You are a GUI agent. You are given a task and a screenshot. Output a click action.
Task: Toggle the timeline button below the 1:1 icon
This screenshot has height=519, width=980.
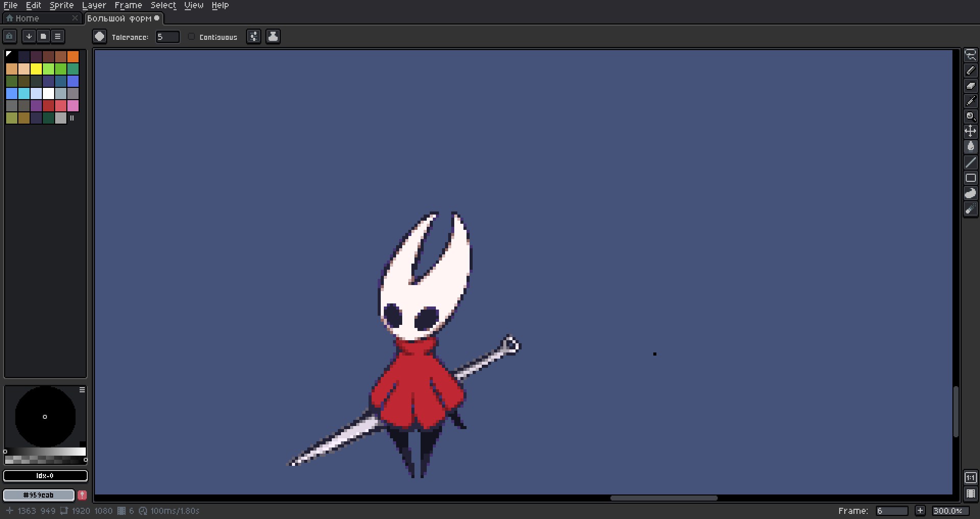(x=970, y=494)
